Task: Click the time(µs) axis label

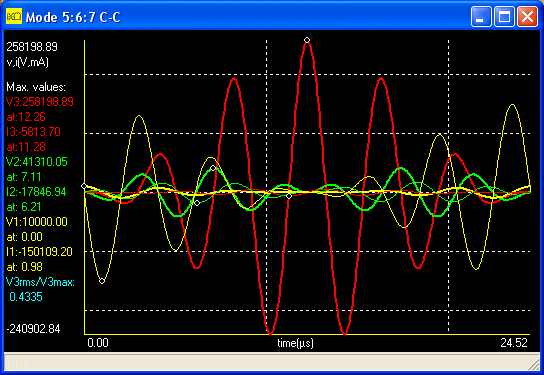Action: [295, 343]
